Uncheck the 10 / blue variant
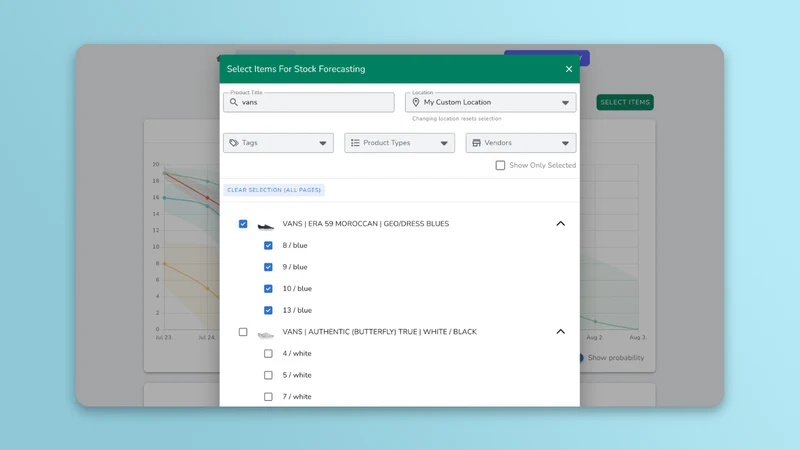 [268, 289]
